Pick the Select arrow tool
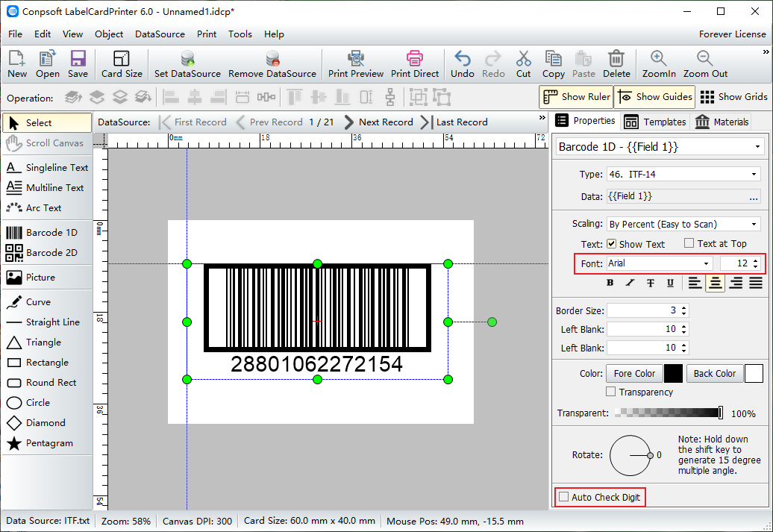 click(47, 123)
